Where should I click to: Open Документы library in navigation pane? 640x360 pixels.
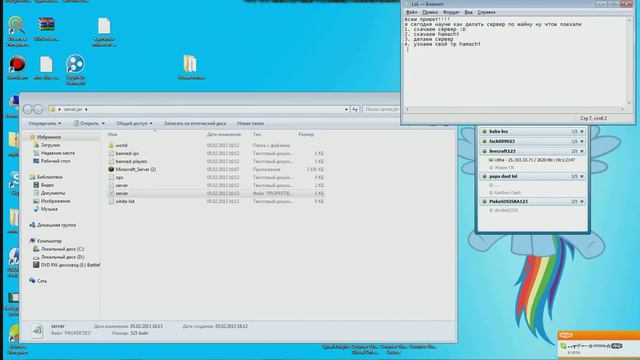click(53, 193)
